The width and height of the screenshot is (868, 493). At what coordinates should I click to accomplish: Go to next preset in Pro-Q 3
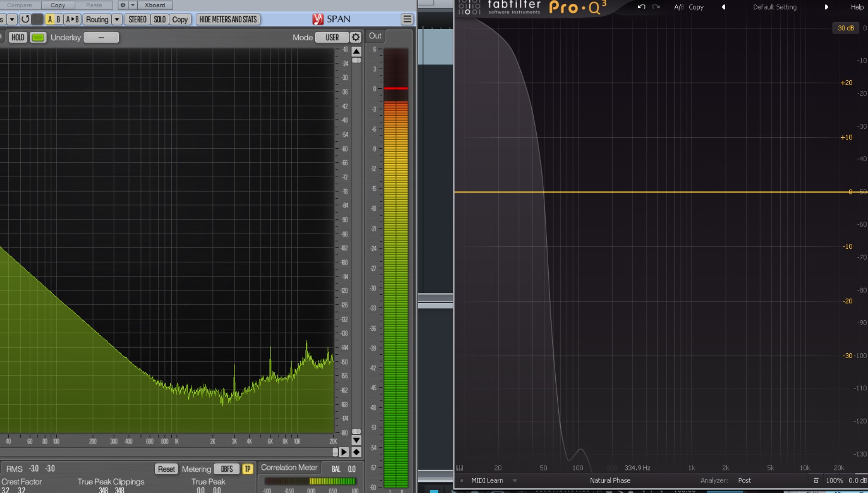[x=826, y=7]
